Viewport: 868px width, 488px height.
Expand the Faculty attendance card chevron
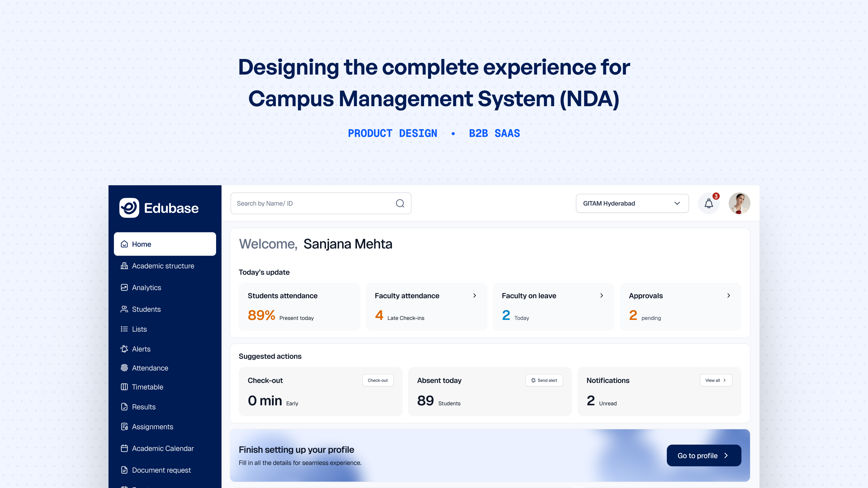tap(474, 296)
